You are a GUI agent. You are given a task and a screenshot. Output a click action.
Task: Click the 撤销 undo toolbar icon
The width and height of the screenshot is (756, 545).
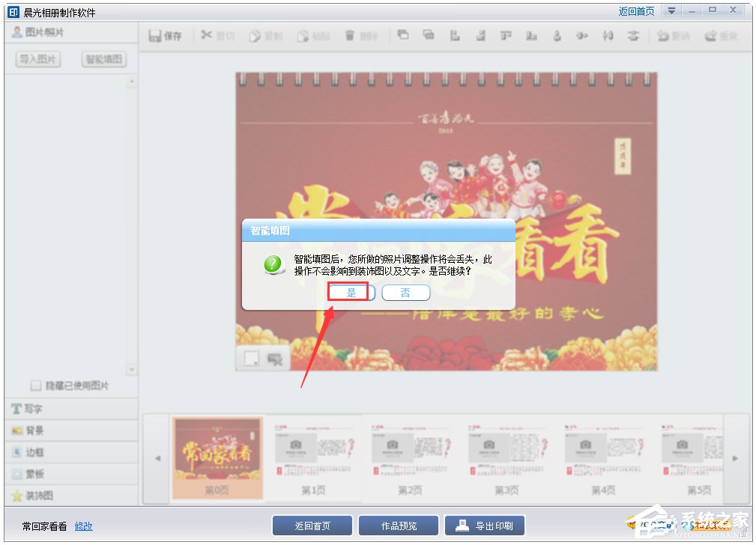(673, 35)
